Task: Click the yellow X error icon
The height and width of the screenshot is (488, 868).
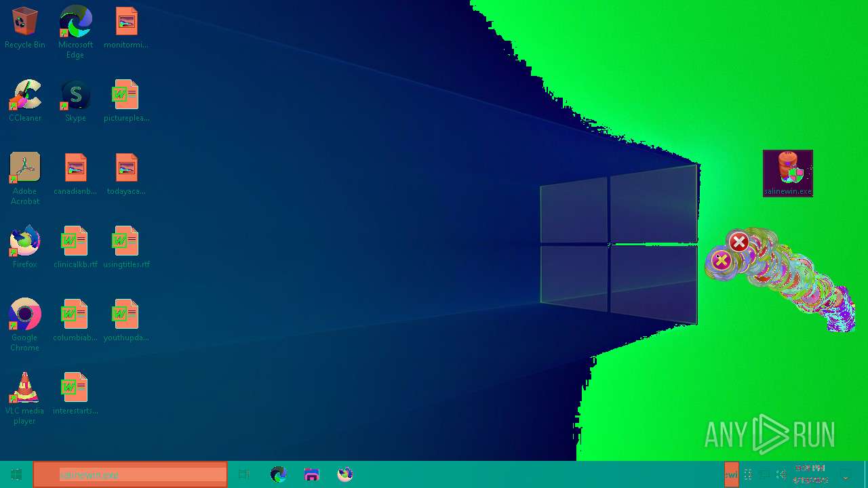Action: click(x=722, y=260)
